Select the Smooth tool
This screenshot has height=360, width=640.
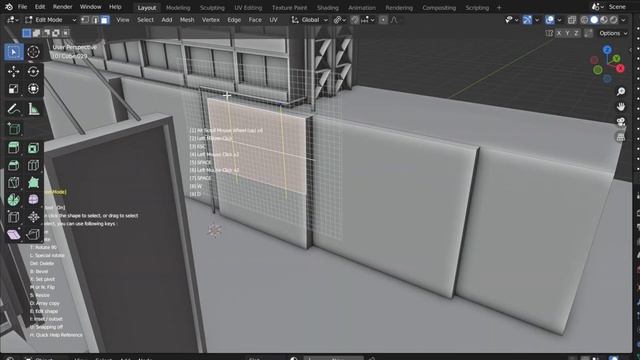33,200
